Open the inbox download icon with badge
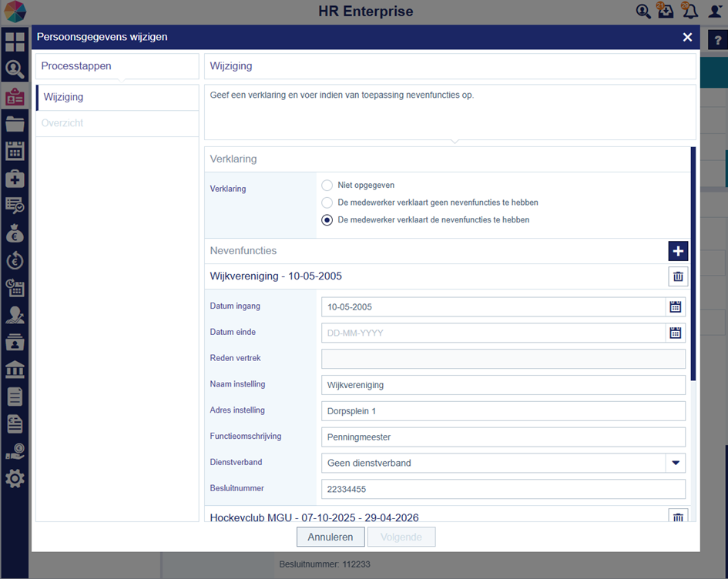 click(666, 11)
